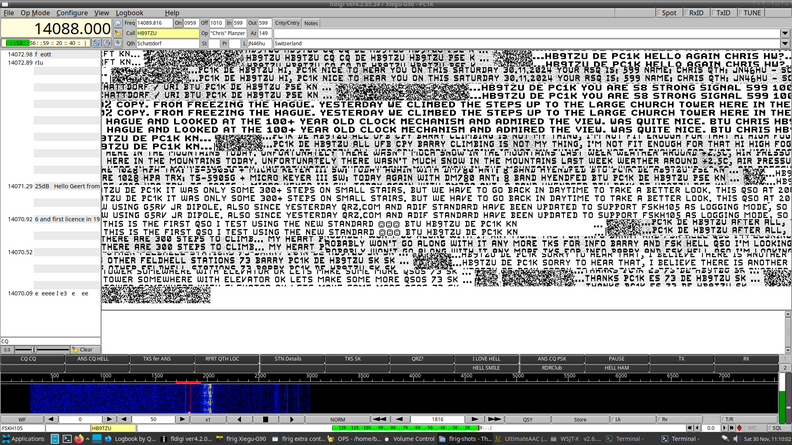Enable the Lk frequency lock checkbox
Viewport: 792px width, 445px height.
coord(632,419)
